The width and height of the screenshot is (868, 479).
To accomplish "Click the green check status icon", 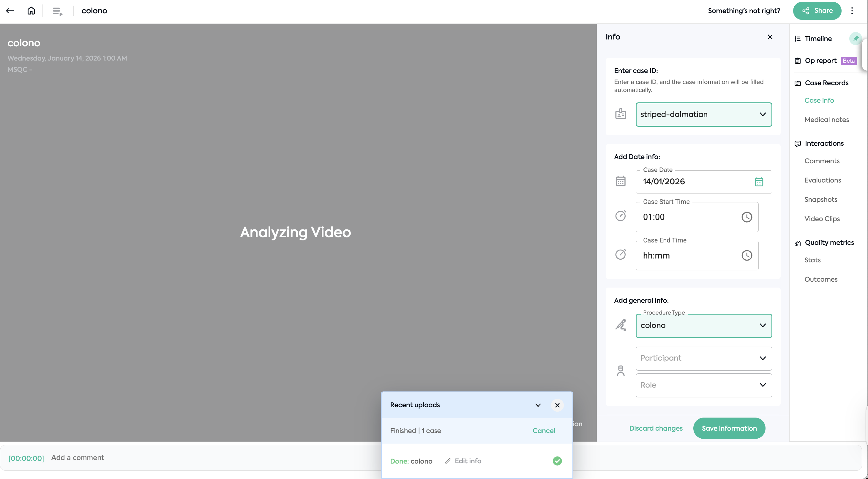I will pos(557,461).
